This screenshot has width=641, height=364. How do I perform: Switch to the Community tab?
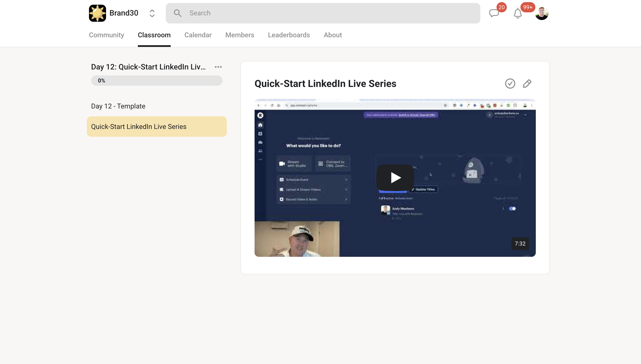click(x=106, y=35)
